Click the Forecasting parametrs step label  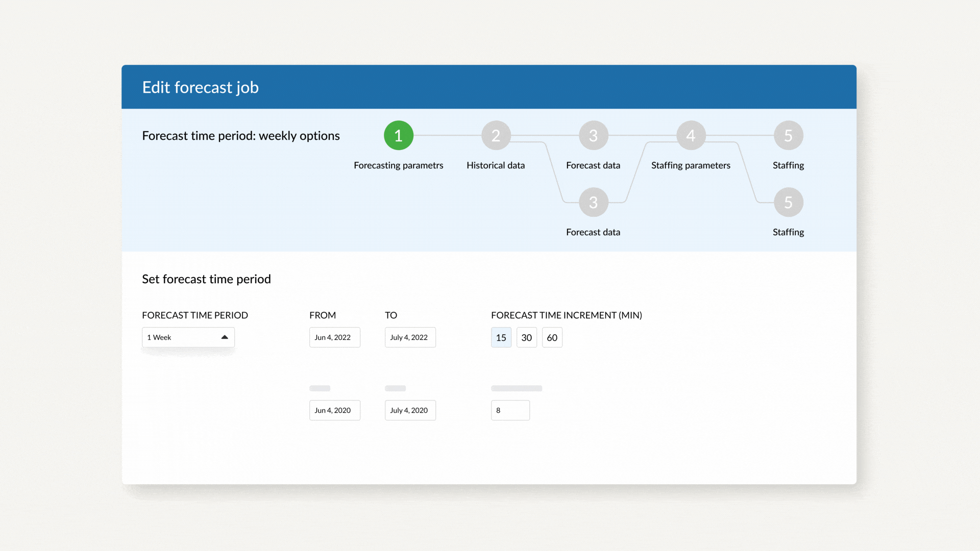point(398,165)
